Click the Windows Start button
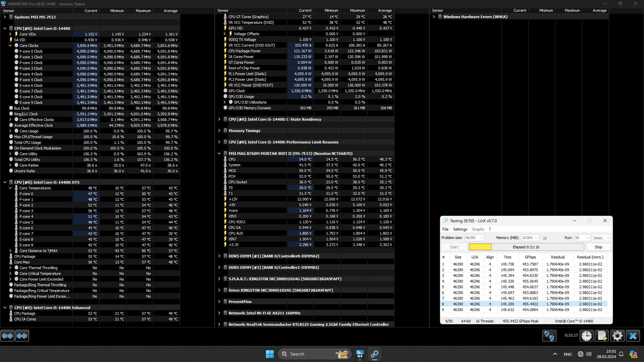Screen dimensions: 644x362 270,354
